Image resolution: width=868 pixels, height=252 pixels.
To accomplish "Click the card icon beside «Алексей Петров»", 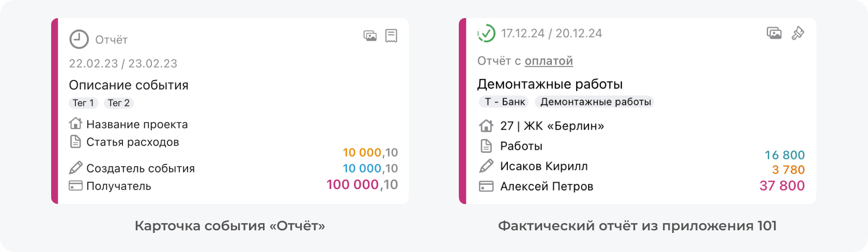I will click(486, 186).
